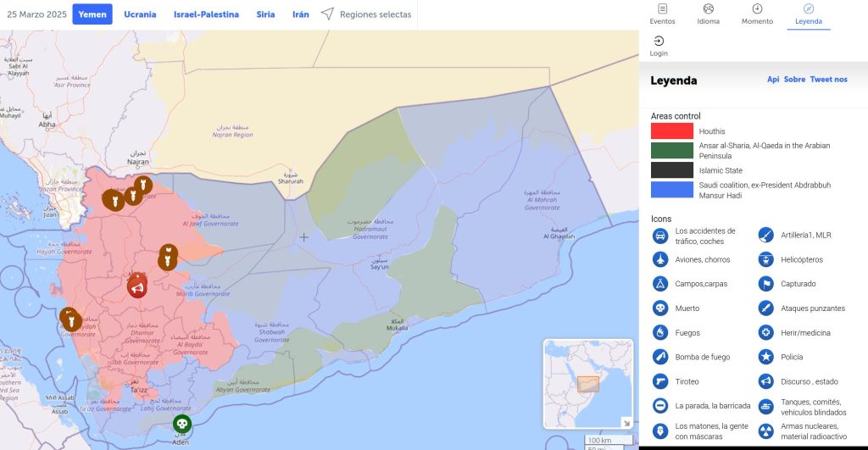
Task: Click the Policía star icon
Action: 765,357
